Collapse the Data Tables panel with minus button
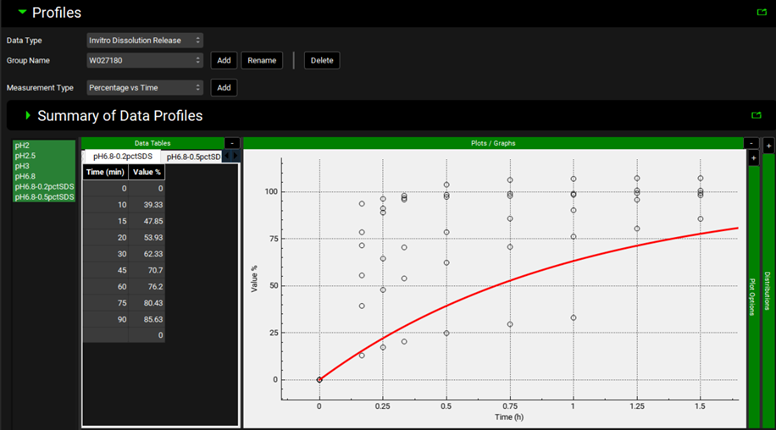The image size is (776, 430). [x=231, y=143]
